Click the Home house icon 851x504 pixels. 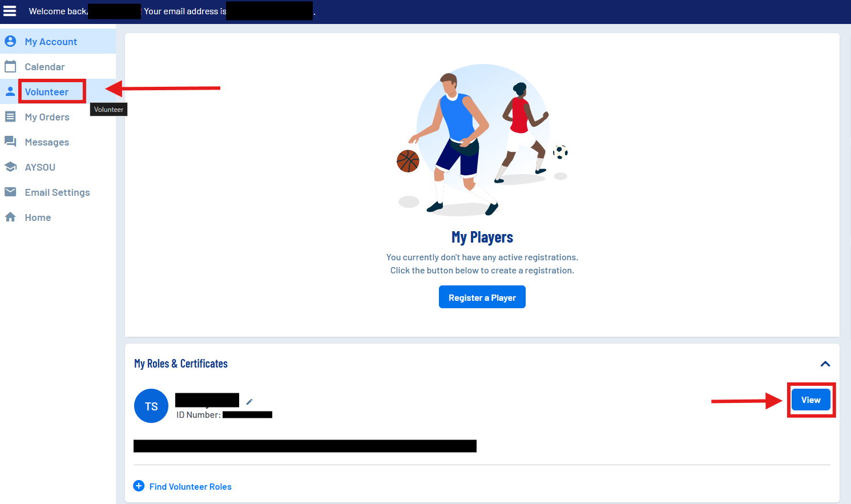(x=10, y=217)
